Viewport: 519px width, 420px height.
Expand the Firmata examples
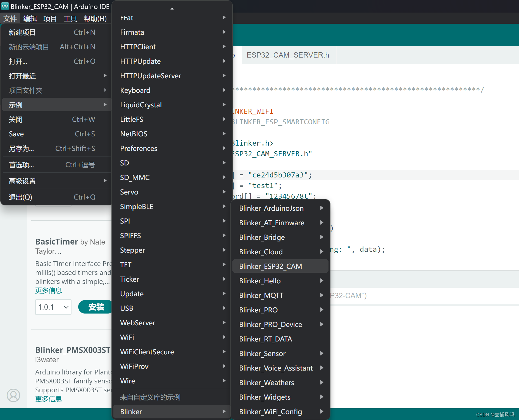pos(172,32)
